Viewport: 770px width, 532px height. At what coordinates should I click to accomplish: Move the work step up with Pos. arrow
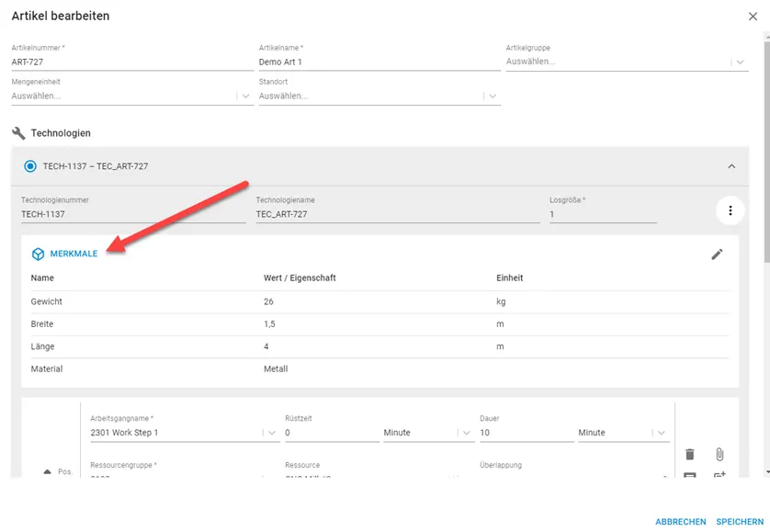[x=47, y=471]
